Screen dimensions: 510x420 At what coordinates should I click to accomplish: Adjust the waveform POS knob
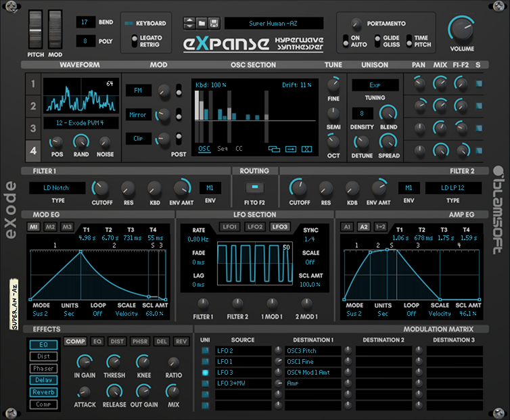(x=57, y=142)
